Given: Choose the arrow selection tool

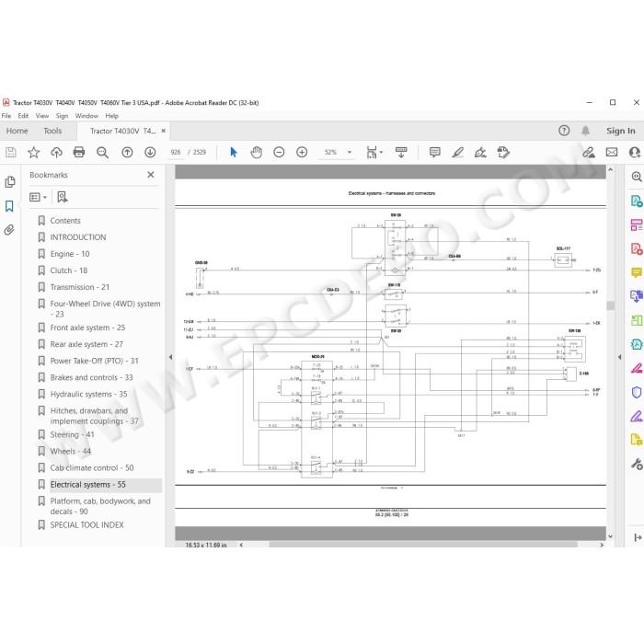Looking at the screenshot, I should [234, 153].
